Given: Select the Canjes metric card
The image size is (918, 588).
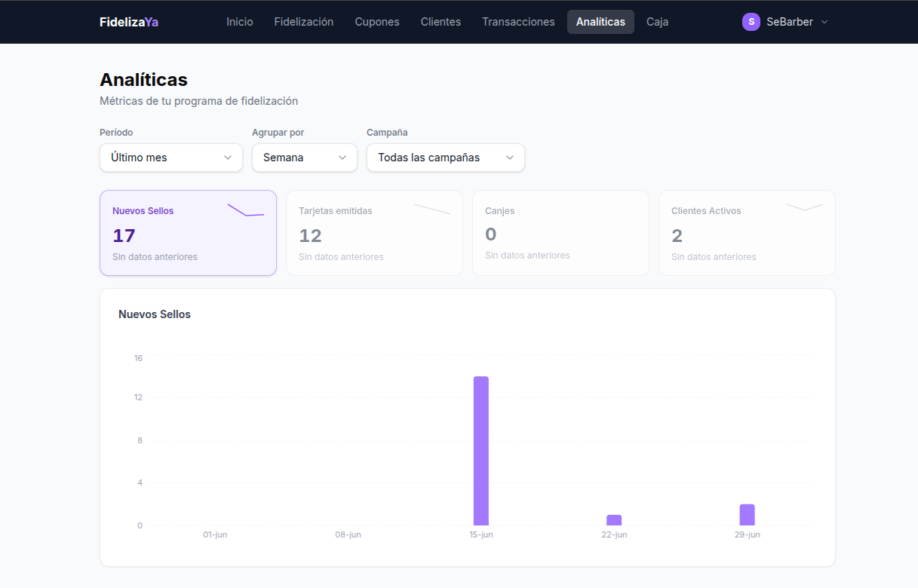Looking at the screenshot, I should pos(560,233).
